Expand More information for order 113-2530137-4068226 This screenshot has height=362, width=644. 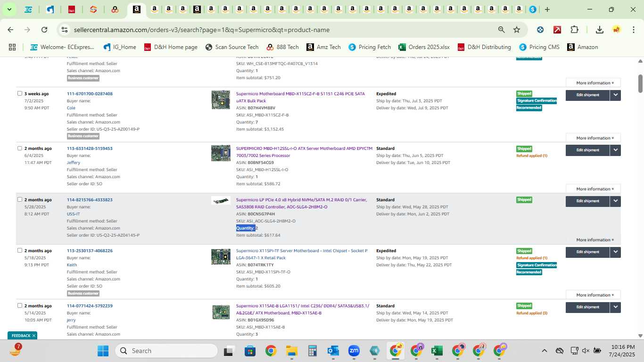click(593, 295)
